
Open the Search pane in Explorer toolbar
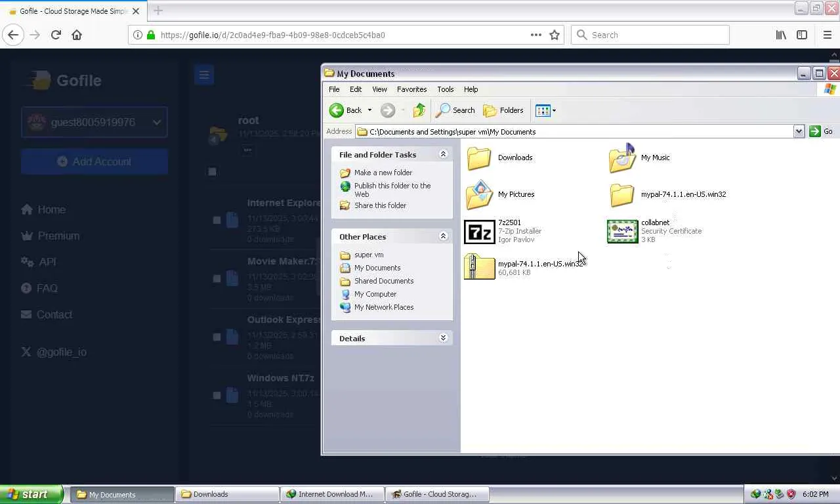coord(455,110)
